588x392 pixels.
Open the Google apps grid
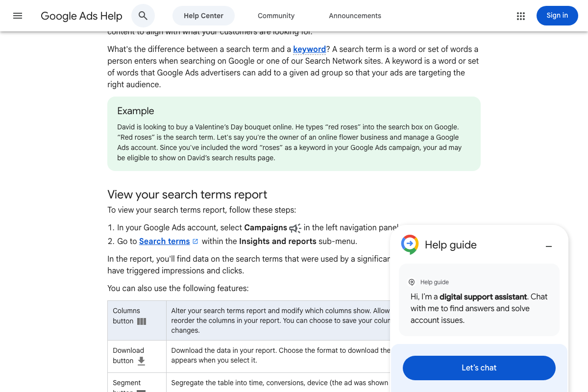click(521, 16)
